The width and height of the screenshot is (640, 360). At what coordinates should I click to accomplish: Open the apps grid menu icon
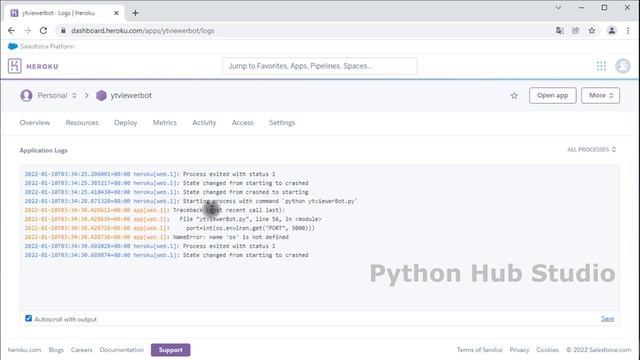601,66
